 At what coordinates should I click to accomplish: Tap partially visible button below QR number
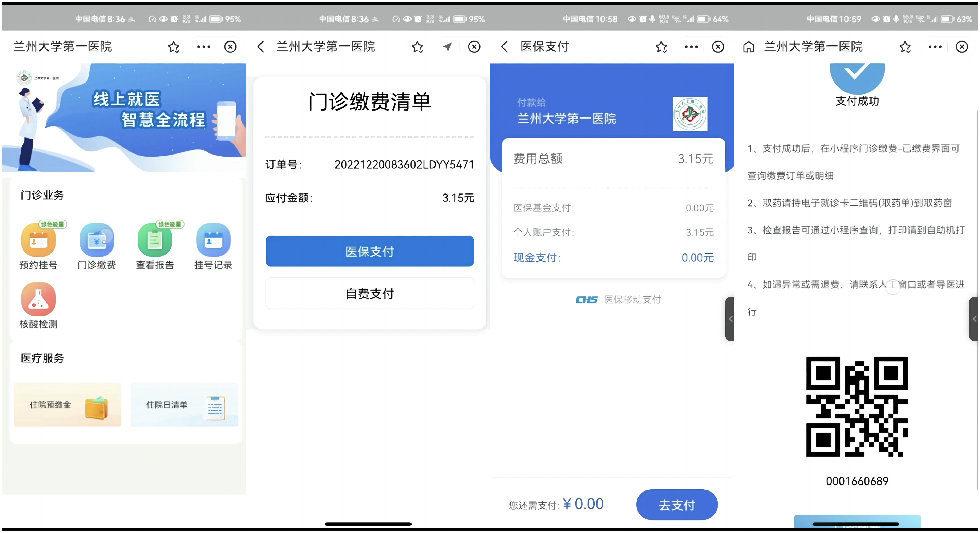tap(857, 521)
